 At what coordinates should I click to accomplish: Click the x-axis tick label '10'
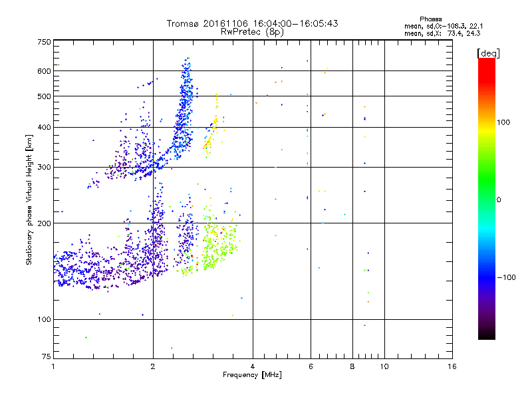coord(384,366)
